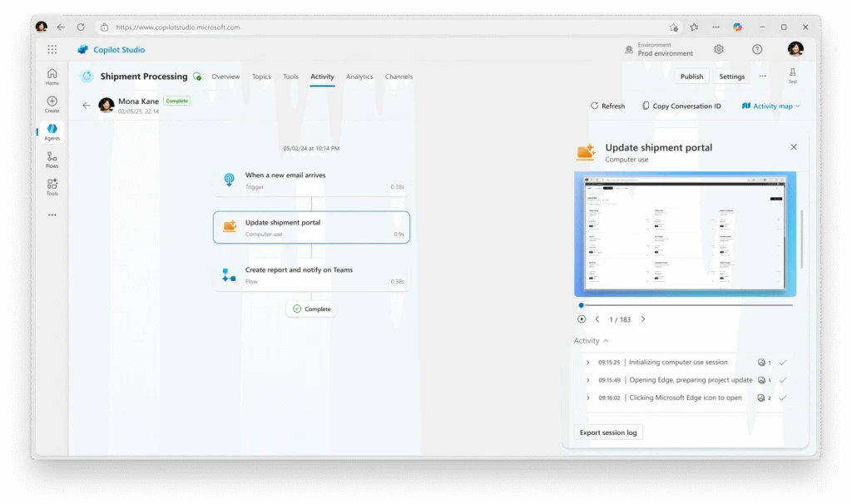
Task: Click the computer use session screenshot preview
Action: tap(685, 234)
